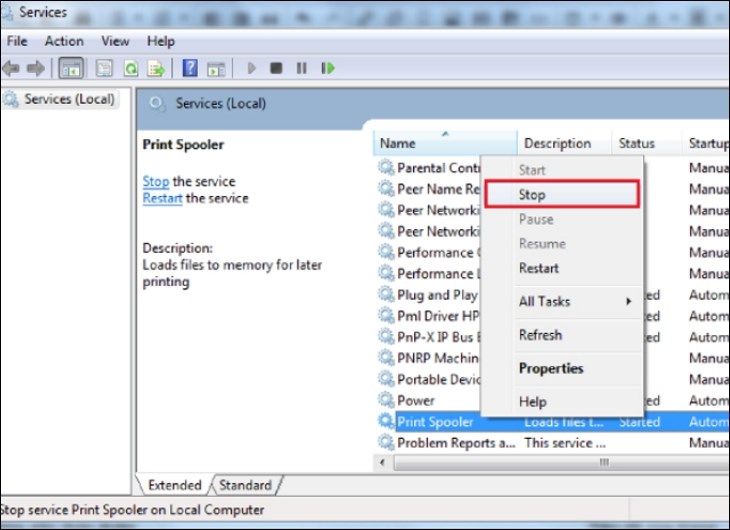The image size is (730, 530).
Task: Click the Stop the service link
Action: point(156,181)
